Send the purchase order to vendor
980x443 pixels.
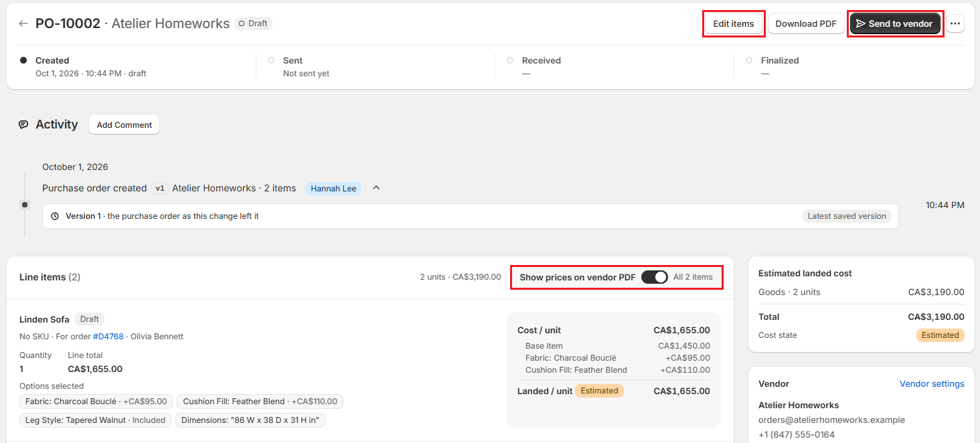click(896, 23)
